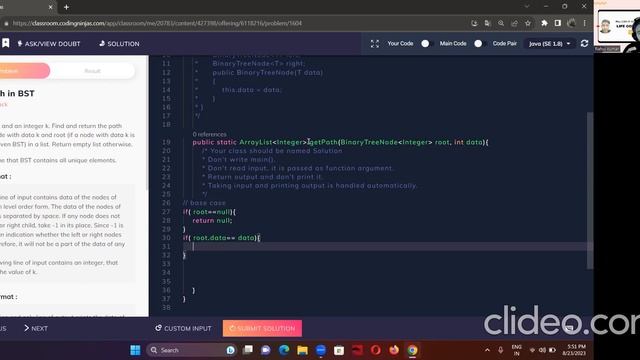
Task: Click the getPath method name in code
Action: point(323,142)
